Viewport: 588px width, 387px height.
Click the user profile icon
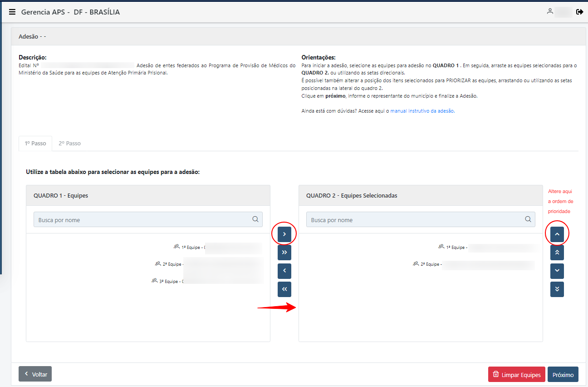(x=550, y=11)
